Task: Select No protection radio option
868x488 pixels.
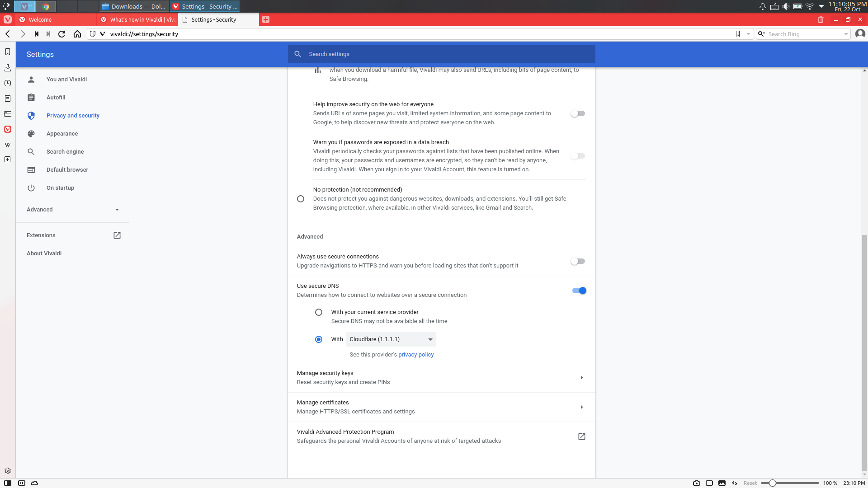Action: click(x=301, y=199)
